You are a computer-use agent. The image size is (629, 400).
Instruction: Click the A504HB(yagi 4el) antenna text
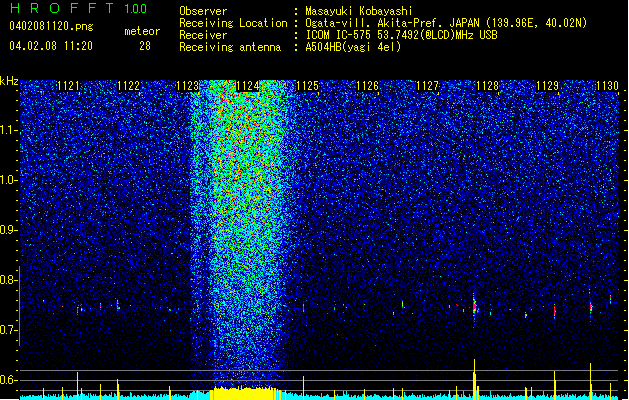click(x=353, y=47)
